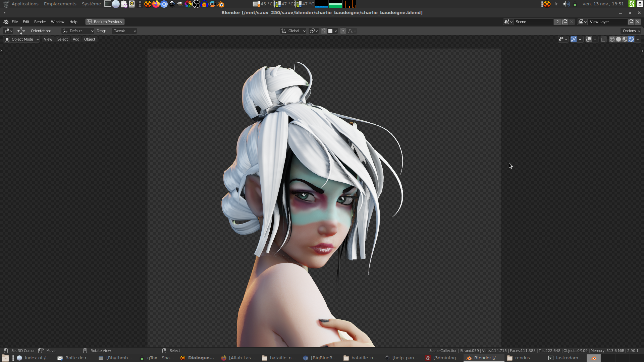Switch to Wireframe shading
The image size is (644, 362).
pyautogui.click(x=612, y=39)
